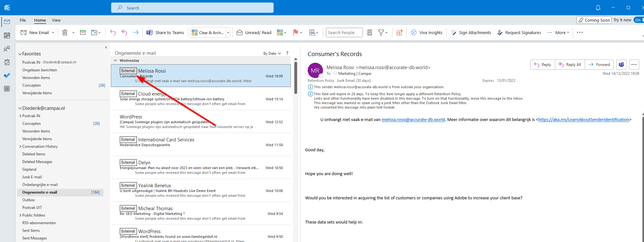The height and width of the screenshot is (242, 644).
Task: Open the People contacts icon in the left rail
Action: pos(7,49)
